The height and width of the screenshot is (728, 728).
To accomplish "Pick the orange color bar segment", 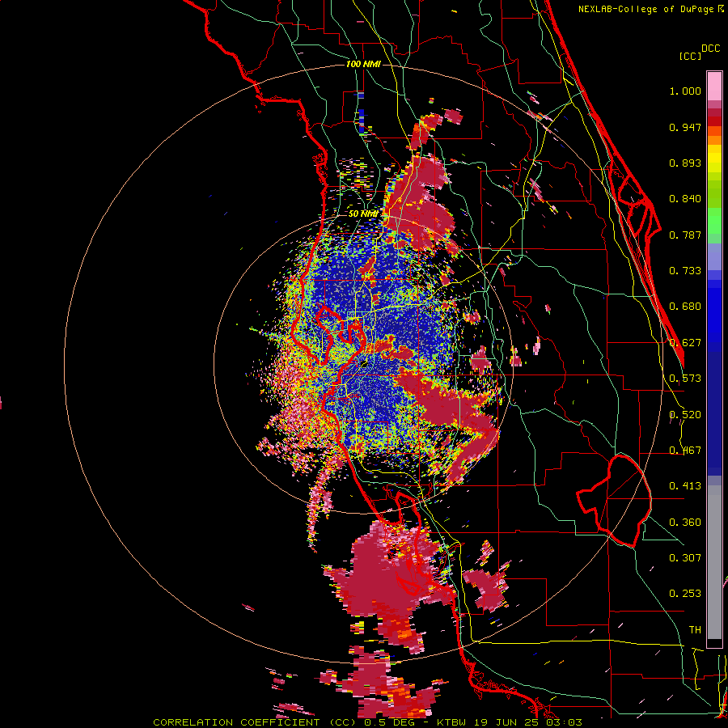I will (x=714, y=140).
